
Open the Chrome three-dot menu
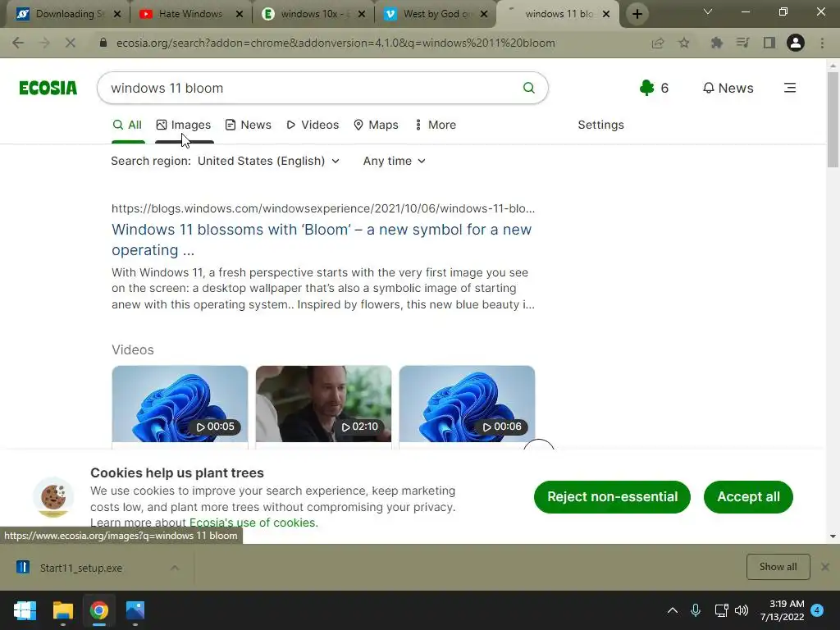pos(822,43)
